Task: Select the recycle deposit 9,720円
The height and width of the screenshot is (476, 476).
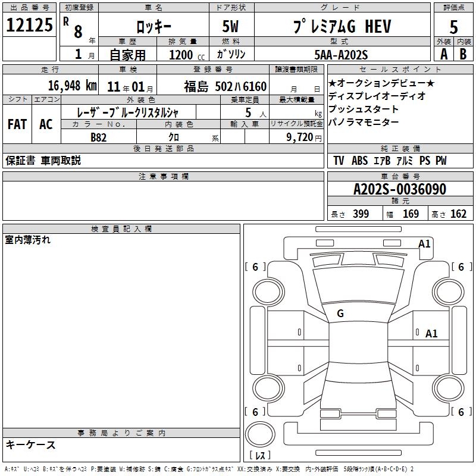Action: point(304,137)
